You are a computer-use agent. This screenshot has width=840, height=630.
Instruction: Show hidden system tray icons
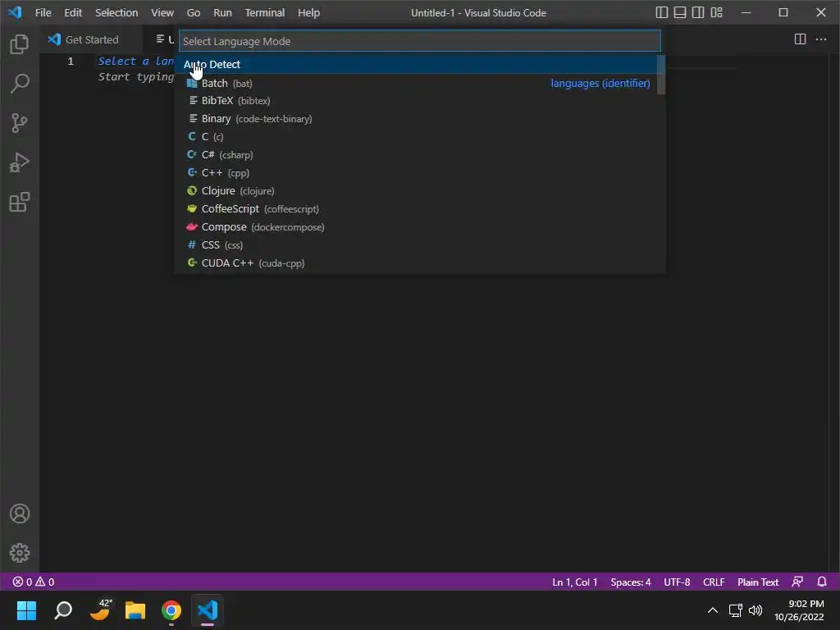pyautogui.click(x=713, y=610)
